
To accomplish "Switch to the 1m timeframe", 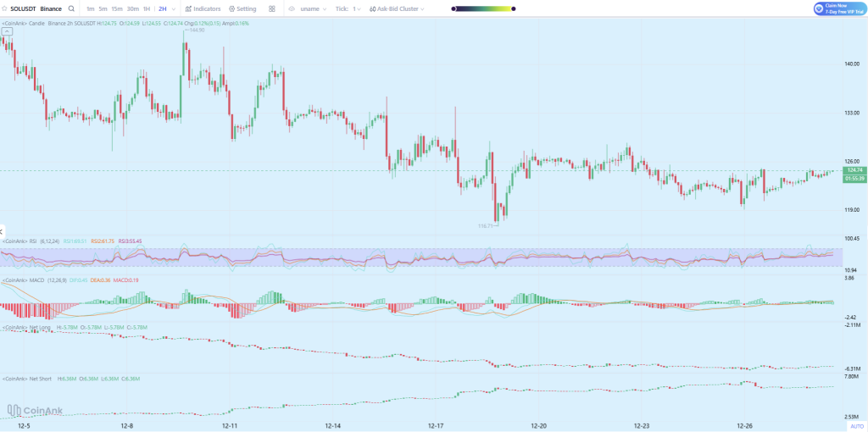I will tap(90, 8).
